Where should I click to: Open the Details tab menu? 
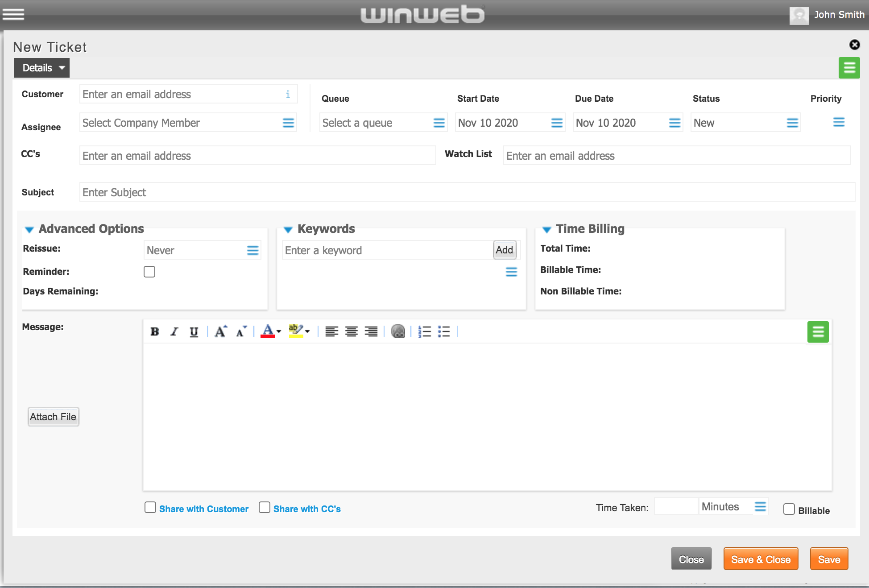tap(42, 68)
